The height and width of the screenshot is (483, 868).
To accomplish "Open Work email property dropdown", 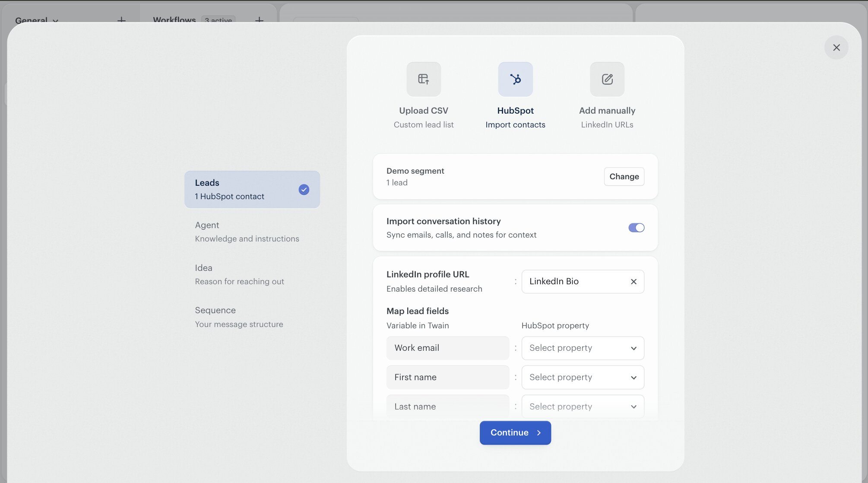I will (583, 348).
